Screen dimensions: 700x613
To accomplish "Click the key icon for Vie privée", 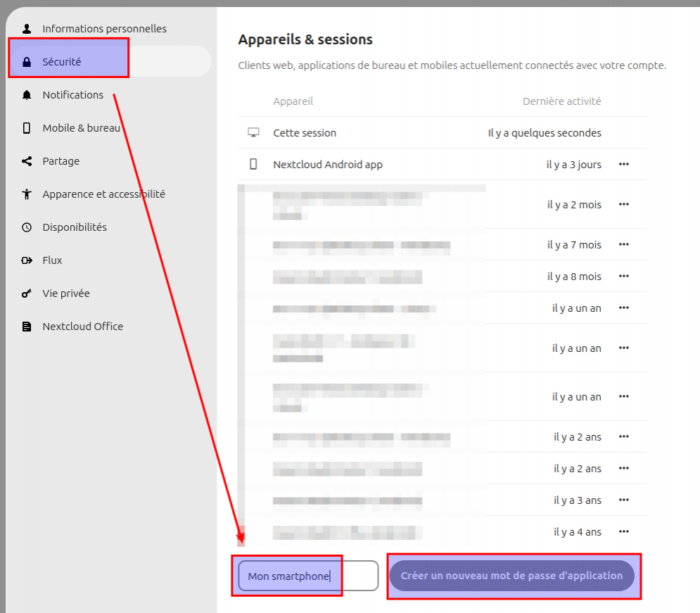I will click(x=27, y=293).
